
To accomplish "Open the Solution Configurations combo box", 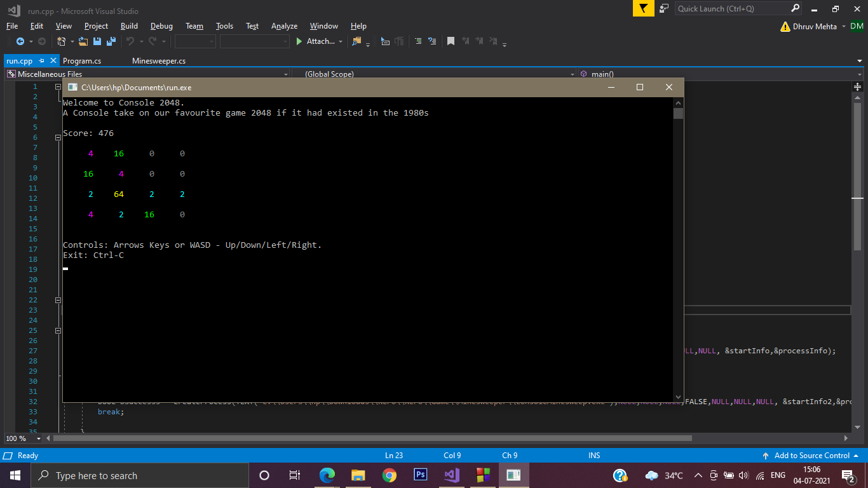I will pyautogui.click(x=195, y=41).
